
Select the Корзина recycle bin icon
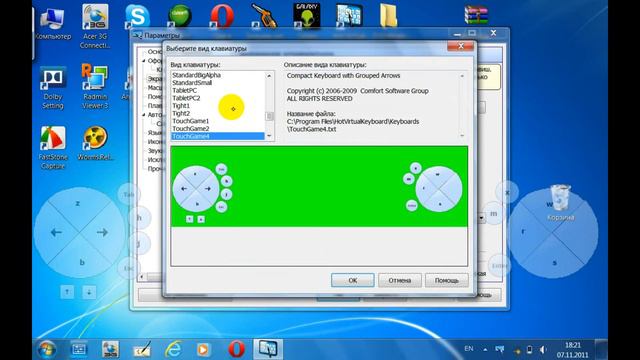pyautogui.click(x=560, y=202)
